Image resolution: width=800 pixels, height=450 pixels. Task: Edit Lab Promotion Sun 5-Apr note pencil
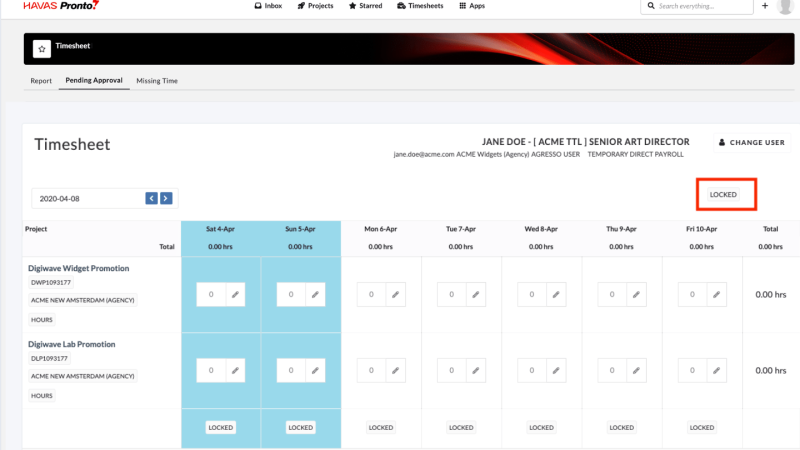click(x=315, y=370)
